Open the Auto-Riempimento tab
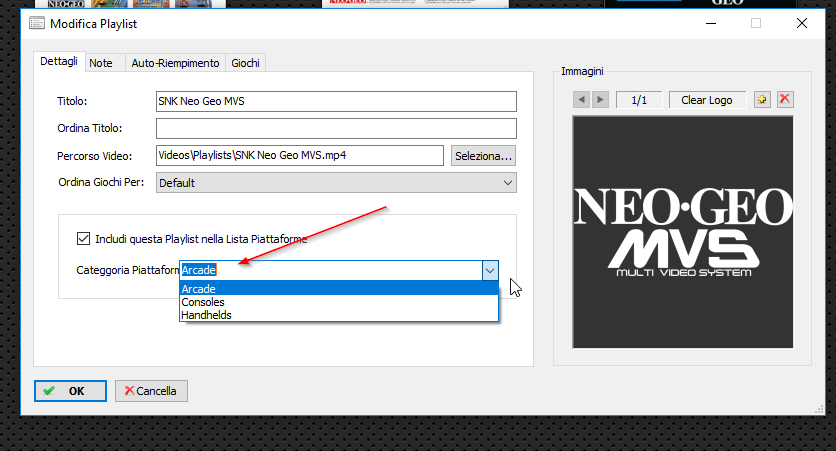Image resolution: width=836 pixels, height=451 pixels. pos(175,63)
